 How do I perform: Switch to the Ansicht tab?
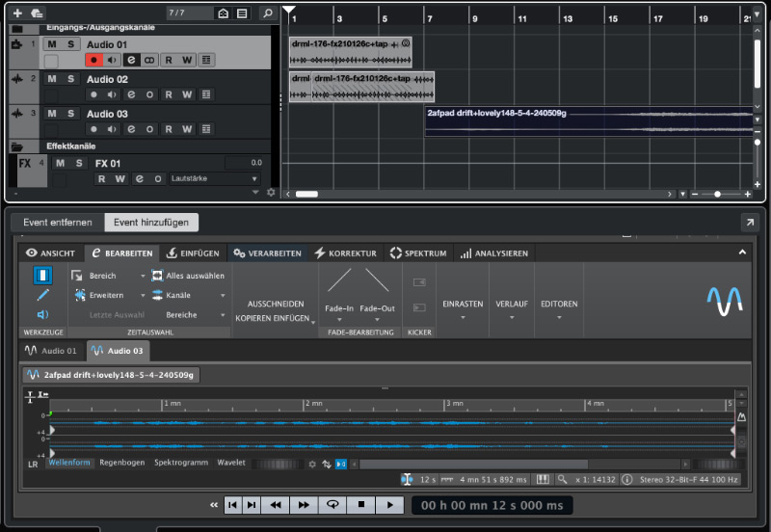51,253
